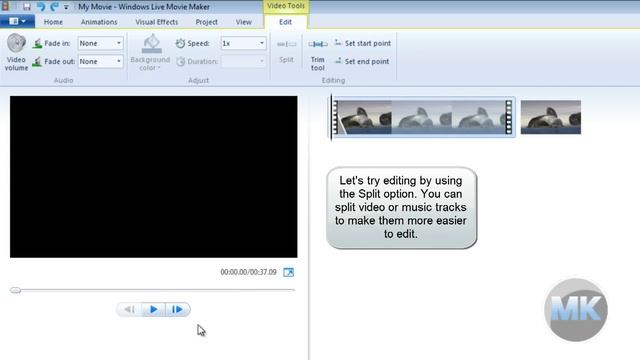Viewport: 640px width, 360px height.
Task: Open the View tab
Action: pyautogui.click(x=243, y=22)
